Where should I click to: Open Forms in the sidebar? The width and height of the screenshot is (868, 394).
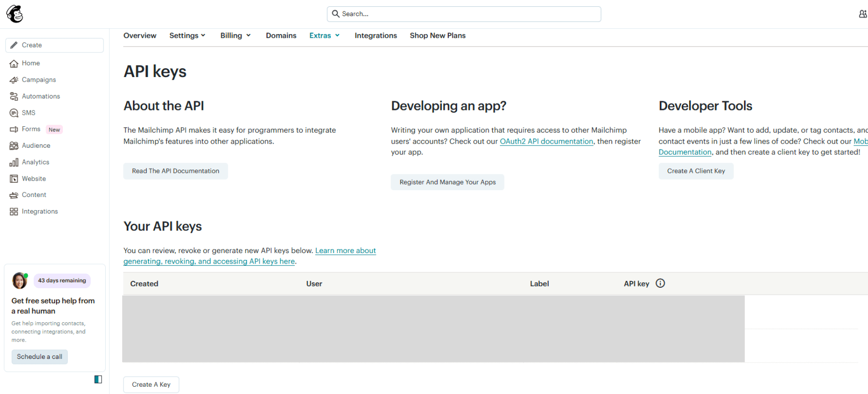(x=31, y=129)
